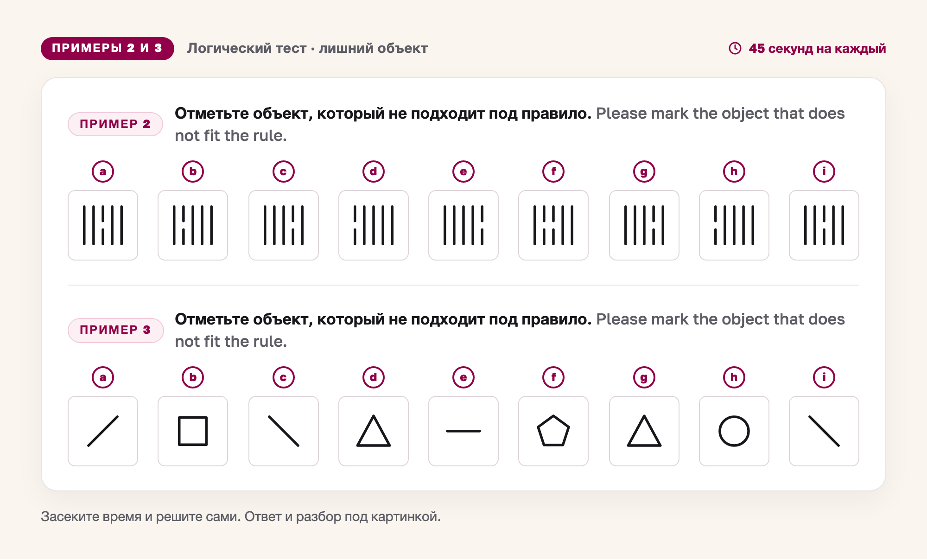
Task: Mark the square shape in Example 3
Action: [193, 431]
